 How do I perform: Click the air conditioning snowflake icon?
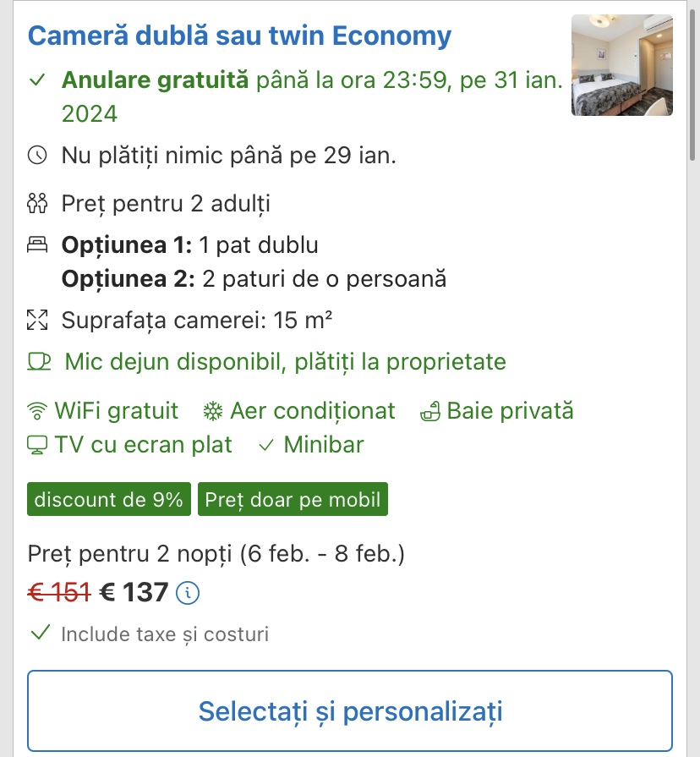point(212,412)
